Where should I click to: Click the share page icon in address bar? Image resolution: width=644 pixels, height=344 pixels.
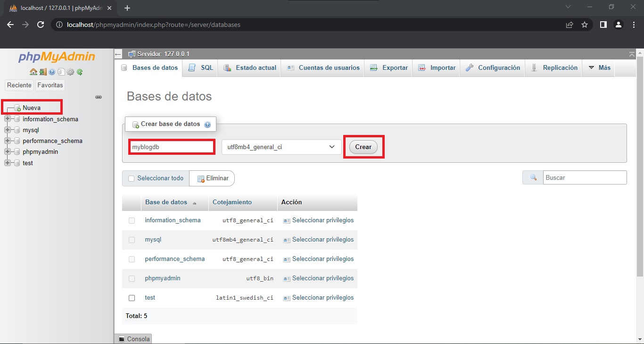[570, 25]
